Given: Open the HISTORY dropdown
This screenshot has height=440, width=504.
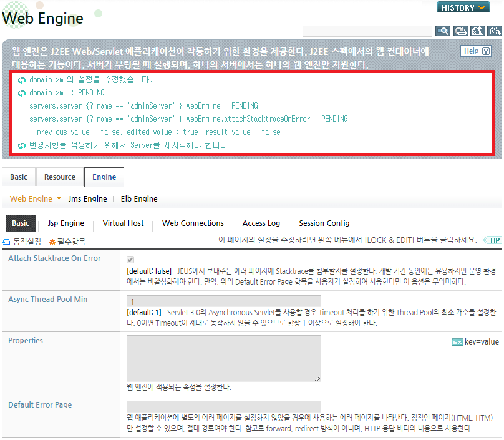Looking at the screenshot, I should click(463, 7).
